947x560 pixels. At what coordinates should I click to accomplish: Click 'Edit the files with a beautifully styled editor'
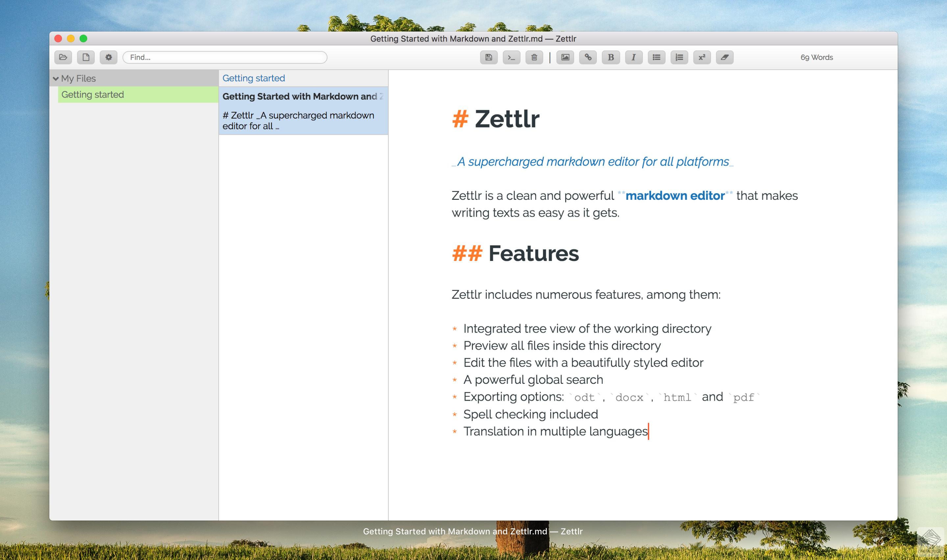(584, 362)
